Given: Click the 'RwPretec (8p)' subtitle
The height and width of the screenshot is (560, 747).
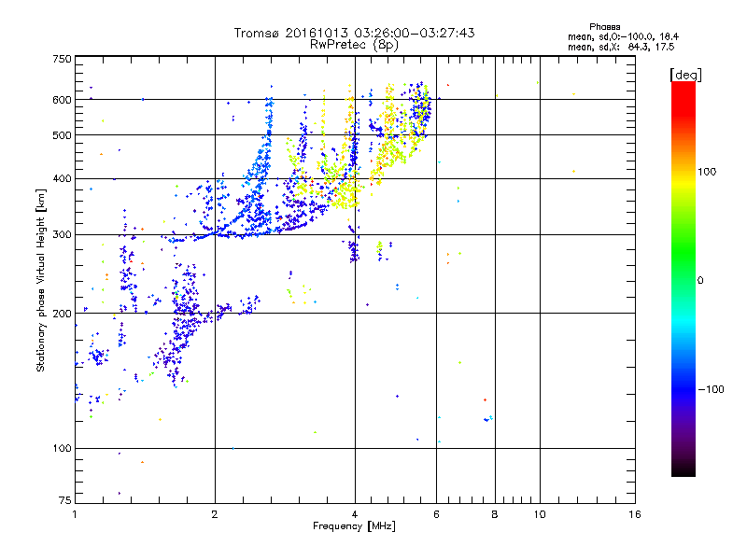Looking at the screenshot, I should pyautogui.click(x=354, y=45).
